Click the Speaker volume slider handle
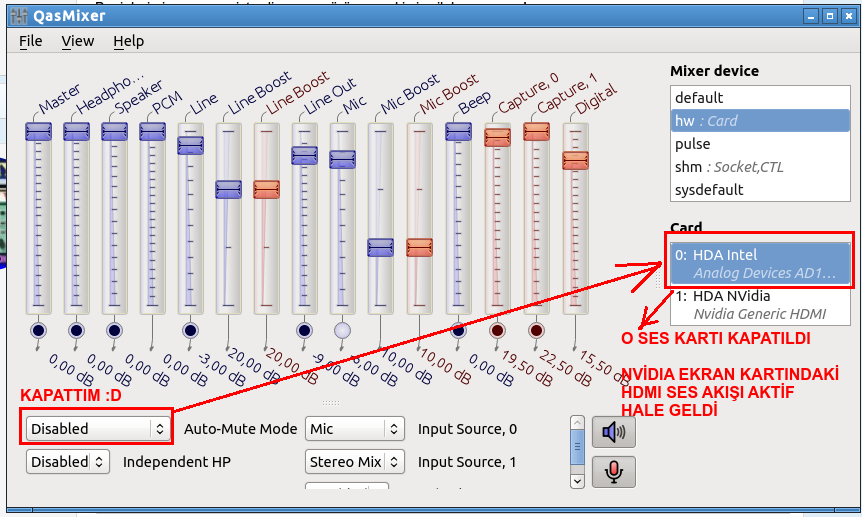The height and width of the screenshot is (517, 862). (114, 131)
